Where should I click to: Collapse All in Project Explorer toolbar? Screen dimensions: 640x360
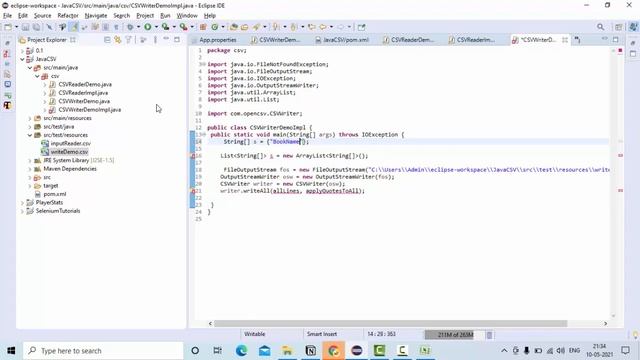coord(107,40)
